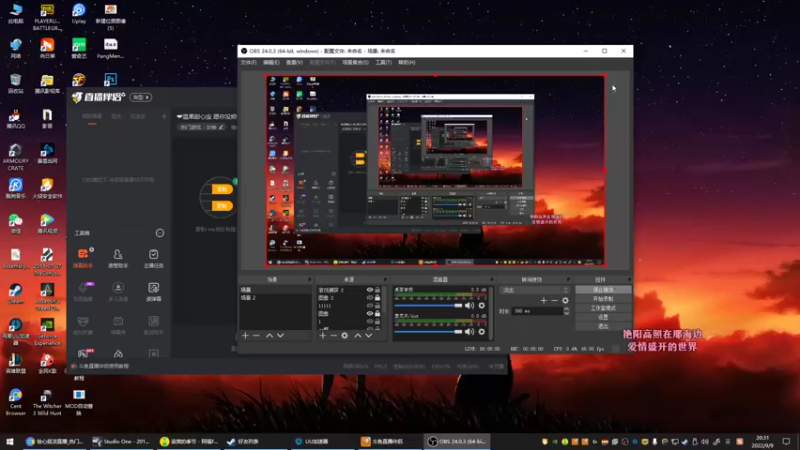Open mode switch pill next to companion logo
Image resolution: width=800 pixels, height=450 pixels.
click(x=141, y=97)
